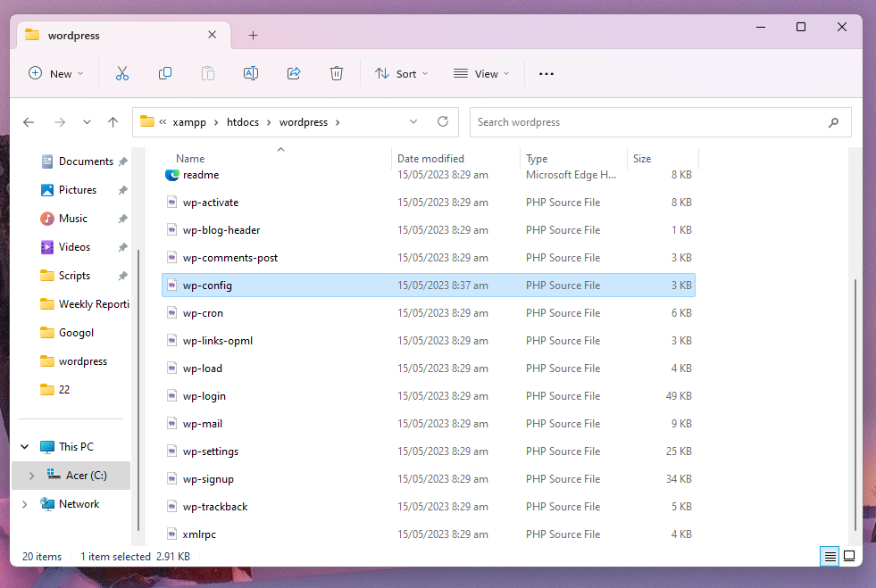Click htdocs in breadcrumb path
This screenshot has height=588, width=876.
[243, 122]
